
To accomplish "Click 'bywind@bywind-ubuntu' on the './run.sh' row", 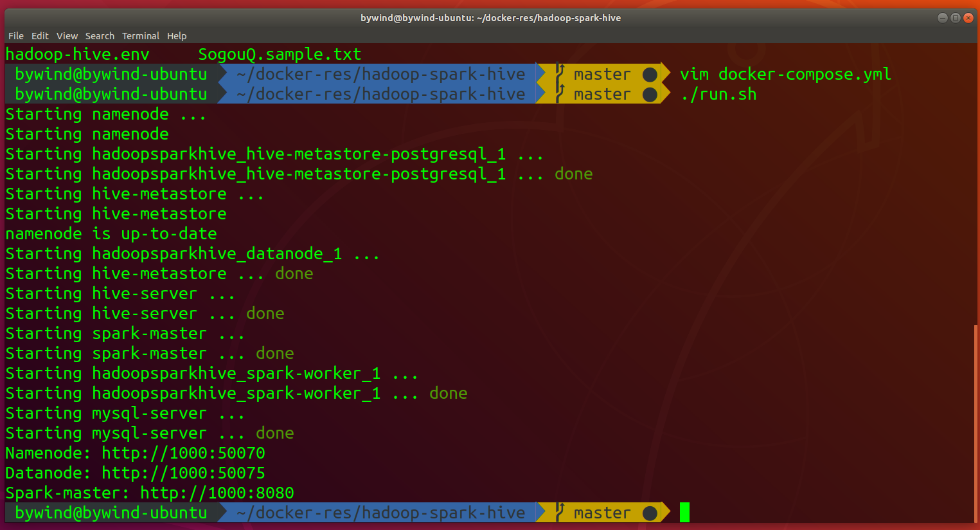I will pos(111,95).
